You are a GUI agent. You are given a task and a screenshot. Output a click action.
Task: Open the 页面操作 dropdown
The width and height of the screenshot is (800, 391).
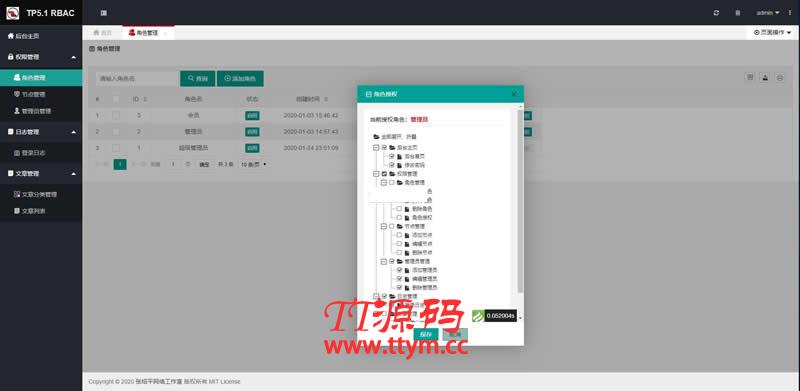pos(772,32)
